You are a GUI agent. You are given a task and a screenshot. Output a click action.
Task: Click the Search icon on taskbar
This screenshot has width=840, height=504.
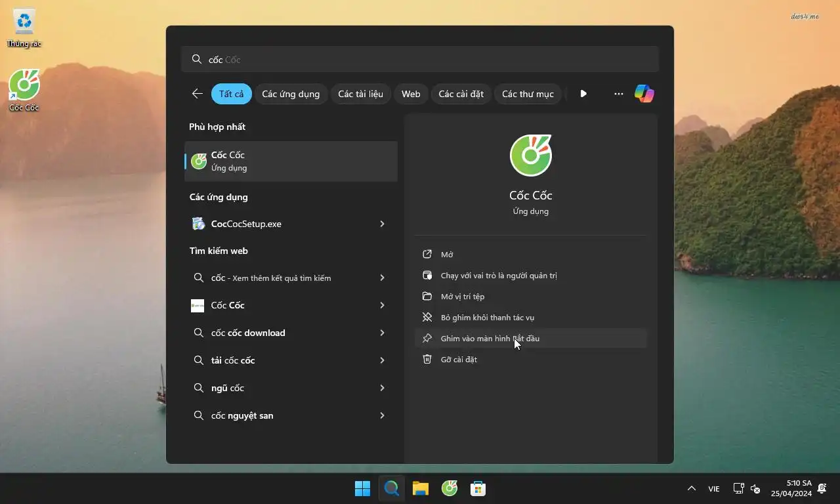tap(392, 488)
